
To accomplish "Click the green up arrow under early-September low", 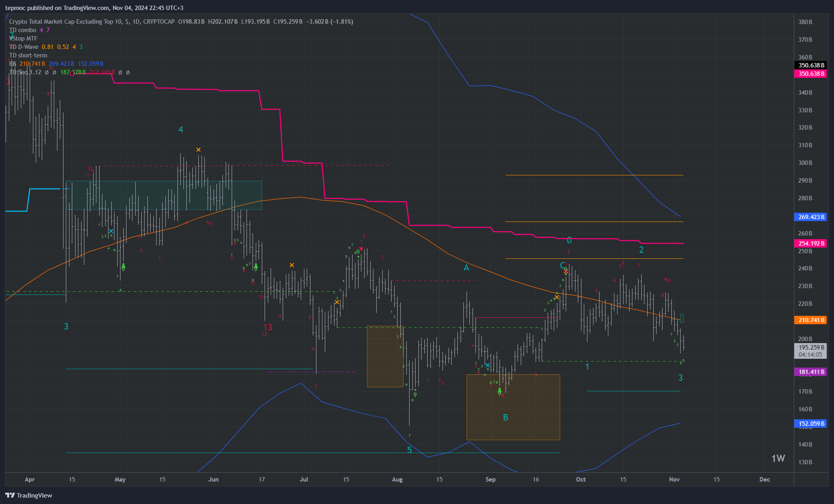I will [500, 390].
